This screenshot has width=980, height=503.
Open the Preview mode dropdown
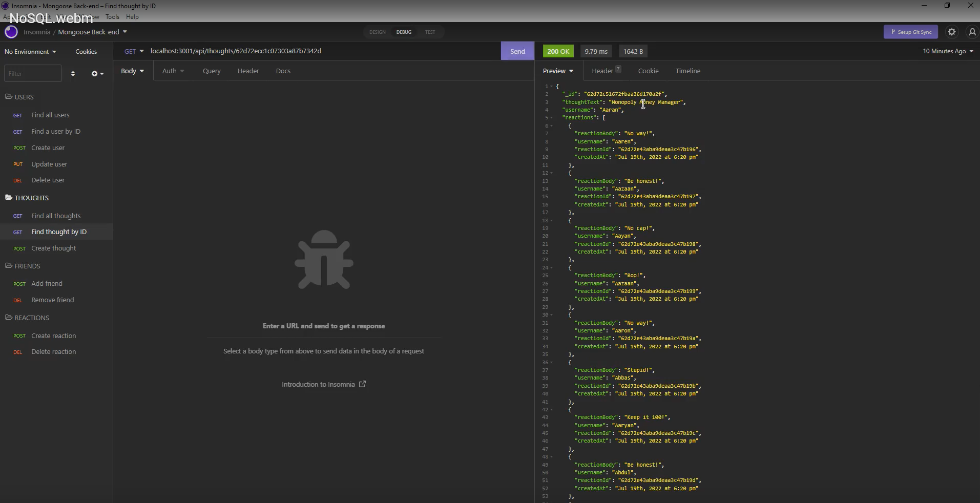click(x=558, y=71)
